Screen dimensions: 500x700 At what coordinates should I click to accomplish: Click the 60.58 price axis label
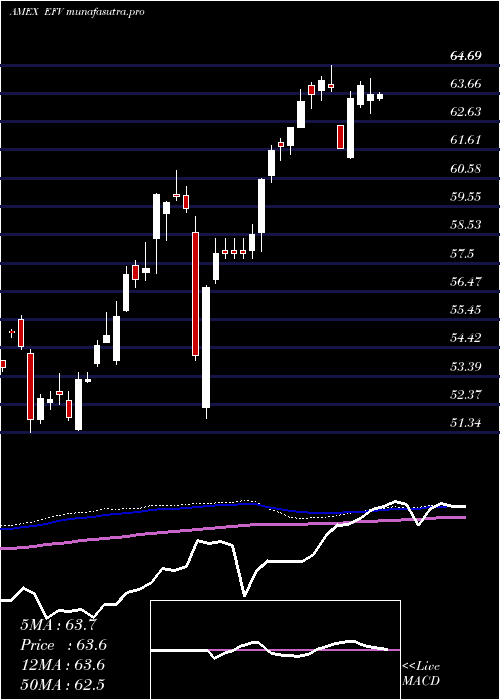(x=466, y=169)
